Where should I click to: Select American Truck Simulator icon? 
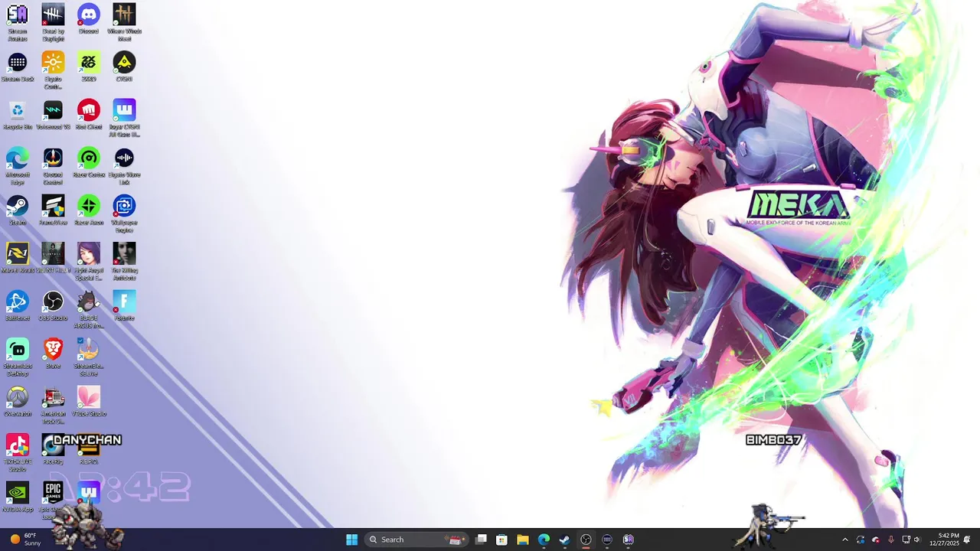pyautogui.click(x=53, y=405)
